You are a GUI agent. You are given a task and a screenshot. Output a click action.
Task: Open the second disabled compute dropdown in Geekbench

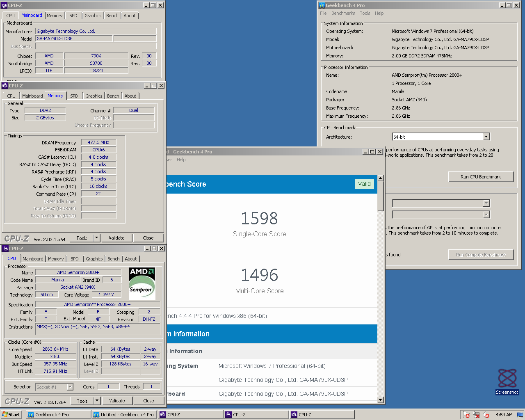[486, 215]
